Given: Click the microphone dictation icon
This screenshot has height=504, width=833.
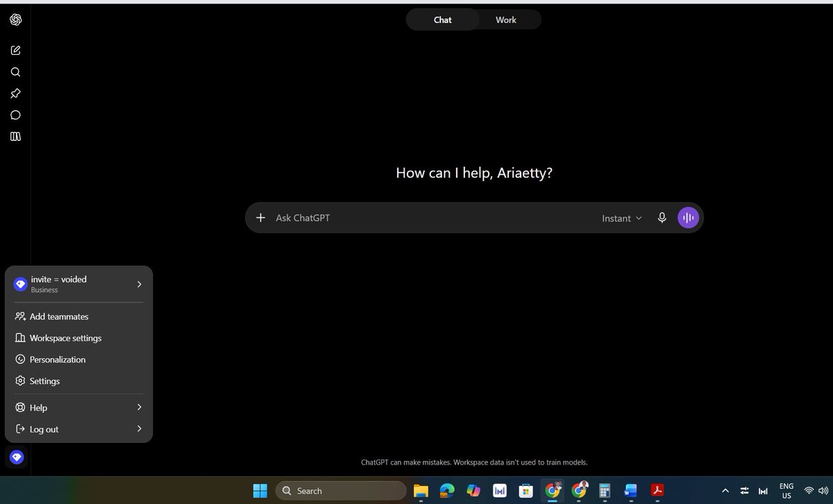Looking at the screenshot, I should [662, 217].
